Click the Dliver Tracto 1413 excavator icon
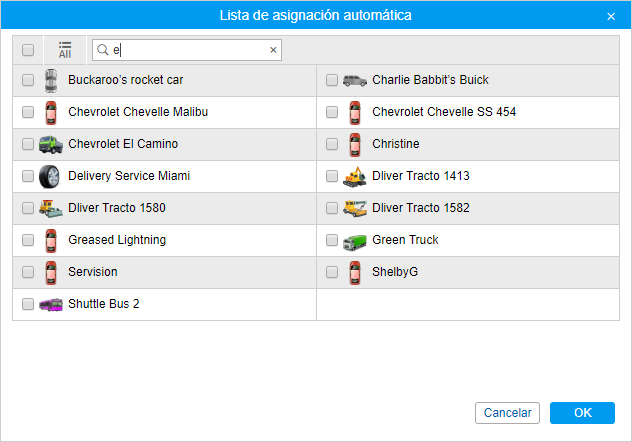Screen dimensions: 632x442 pos(354,176)
